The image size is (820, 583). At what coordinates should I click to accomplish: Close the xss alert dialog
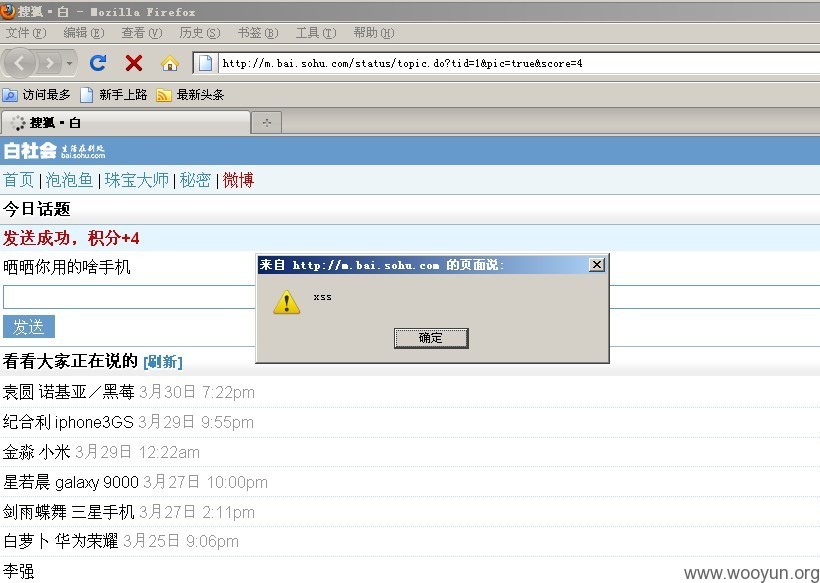(x=597, y=265)
